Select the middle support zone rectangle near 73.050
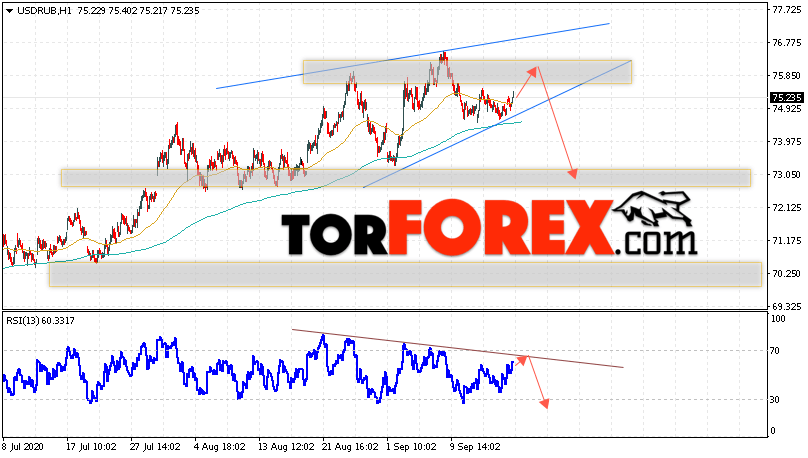 (x=406, y=178)
